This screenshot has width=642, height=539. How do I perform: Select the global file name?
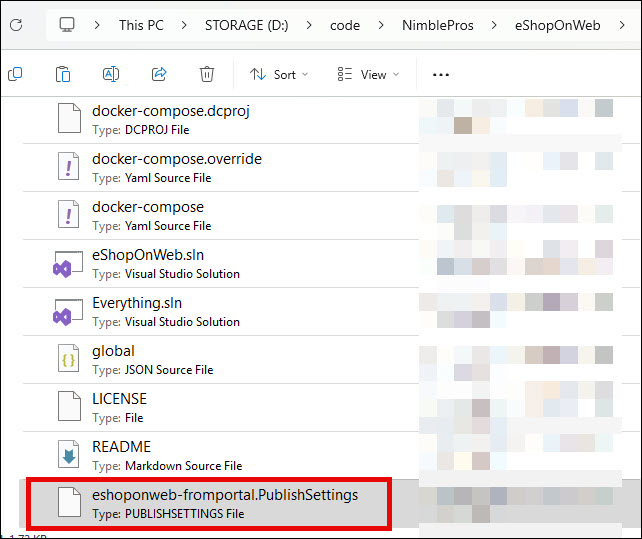coord(113,351)
